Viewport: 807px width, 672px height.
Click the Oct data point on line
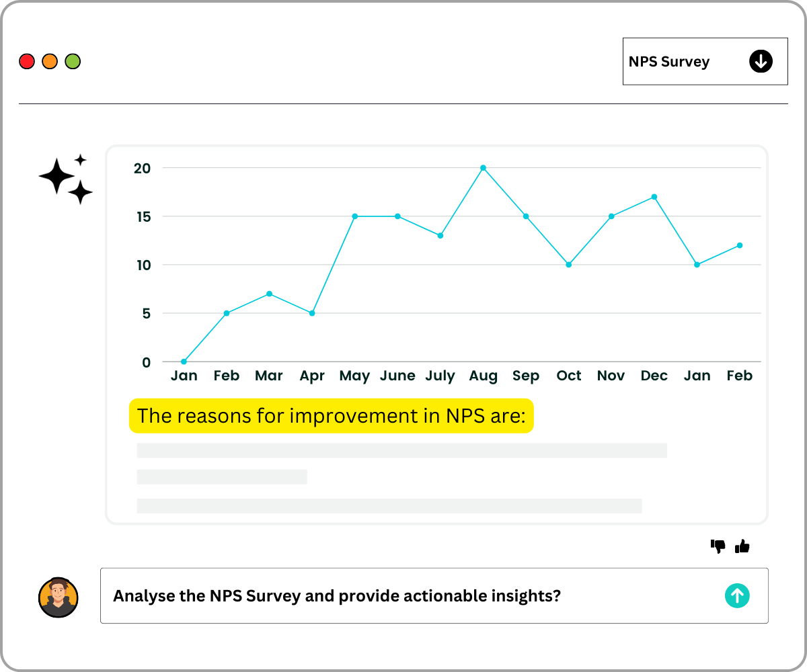[x=568, y=265]
